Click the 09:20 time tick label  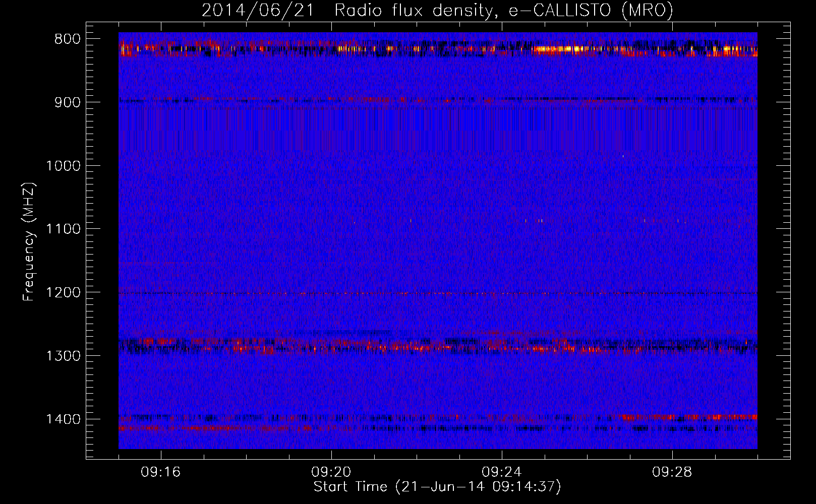coord(331,472)
